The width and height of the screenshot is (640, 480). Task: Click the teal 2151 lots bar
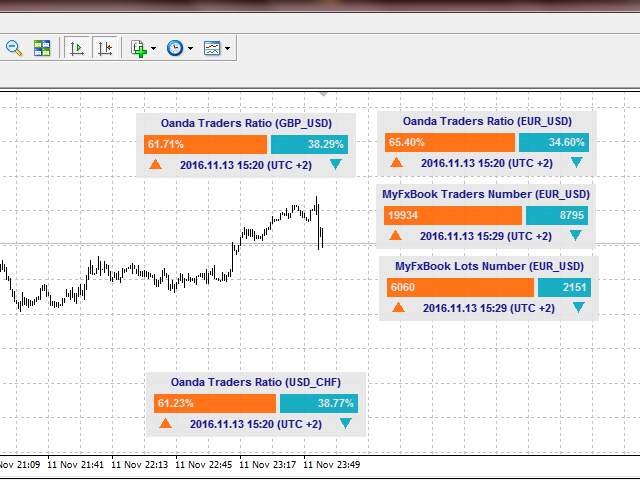pyautogui.click(x=564, y=287)
